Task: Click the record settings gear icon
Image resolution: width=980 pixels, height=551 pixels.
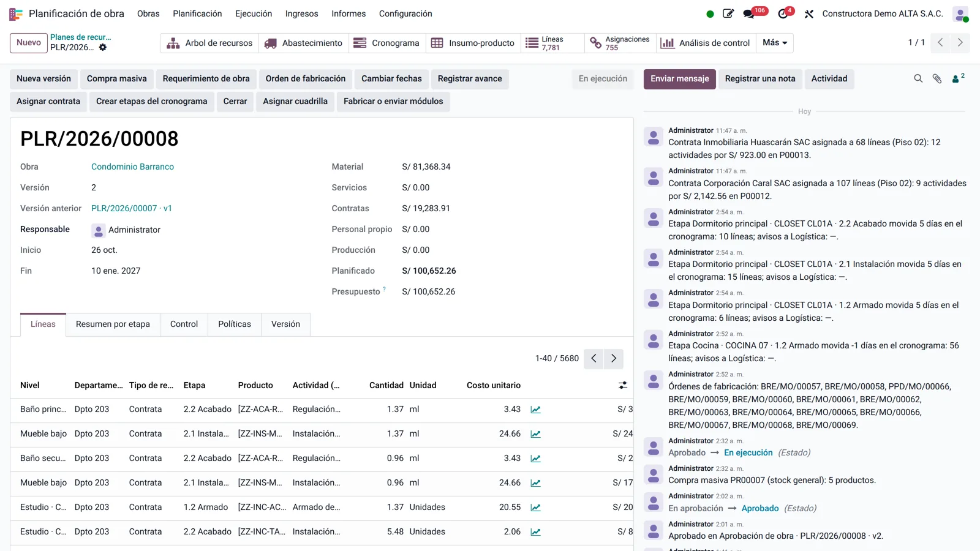Action: tap(103, 47)
